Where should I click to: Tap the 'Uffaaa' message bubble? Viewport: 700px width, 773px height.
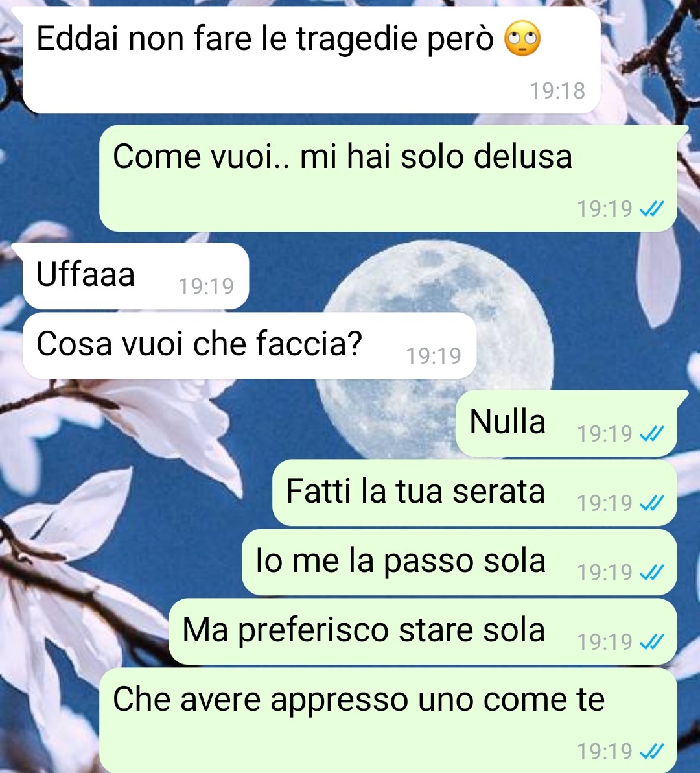[135, 276]
